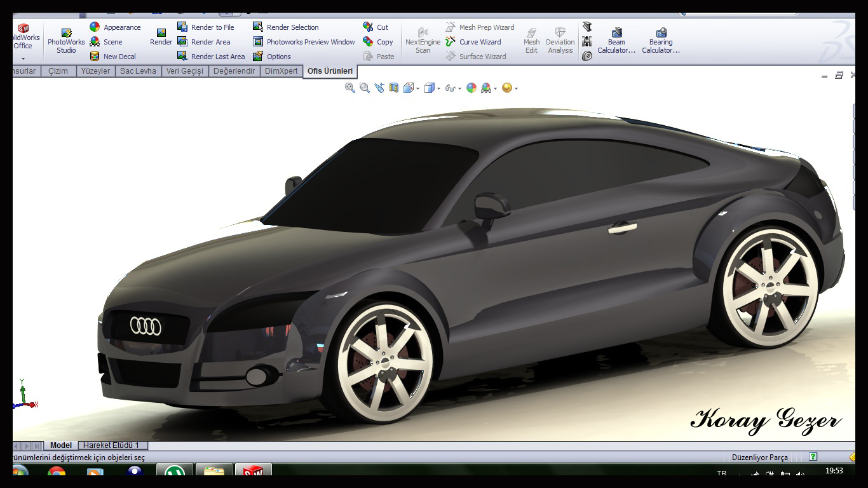Viewport: 868px width, 488px height.
Task: Launch NextEngine Scan
Action: point(423,41)
